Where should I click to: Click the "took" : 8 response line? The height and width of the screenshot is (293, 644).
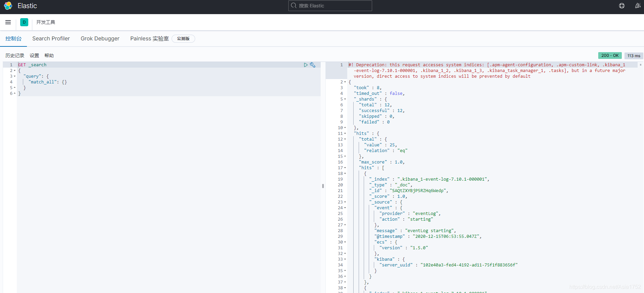368,88
